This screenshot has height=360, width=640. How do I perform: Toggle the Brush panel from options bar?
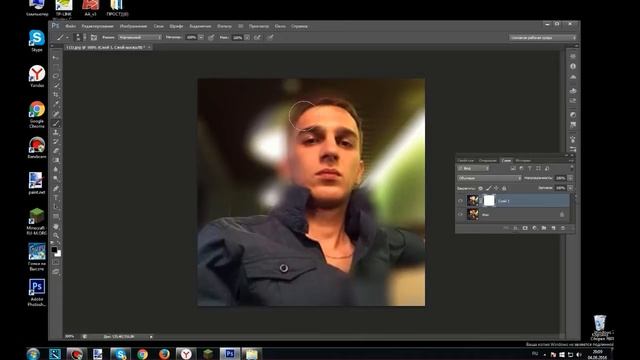pos(94,37)
